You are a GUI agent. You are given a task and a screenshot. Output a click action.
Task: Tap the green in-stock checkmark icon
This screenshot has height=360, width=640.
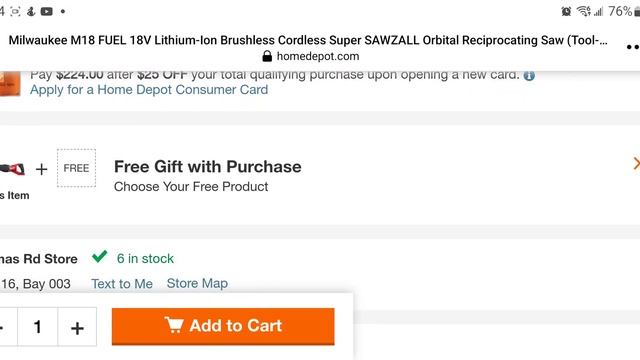pos(100,257)
